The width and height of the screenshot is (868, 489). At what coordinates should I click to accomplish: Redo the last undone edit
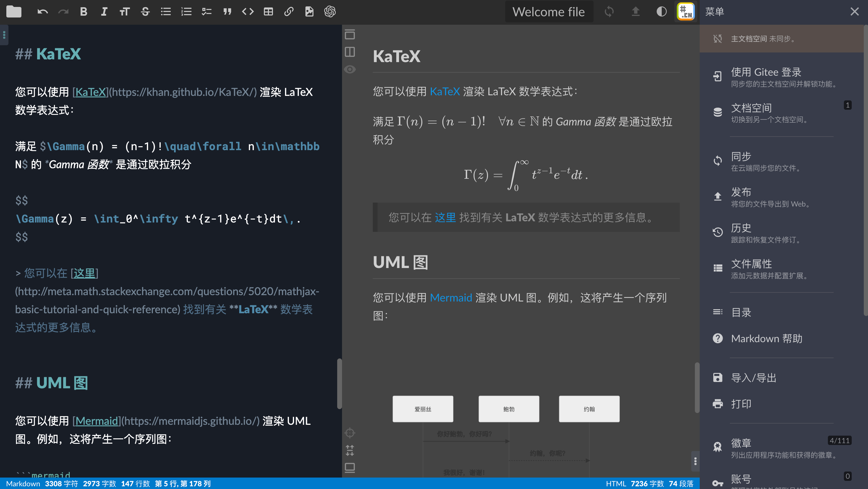click(63, 12)
